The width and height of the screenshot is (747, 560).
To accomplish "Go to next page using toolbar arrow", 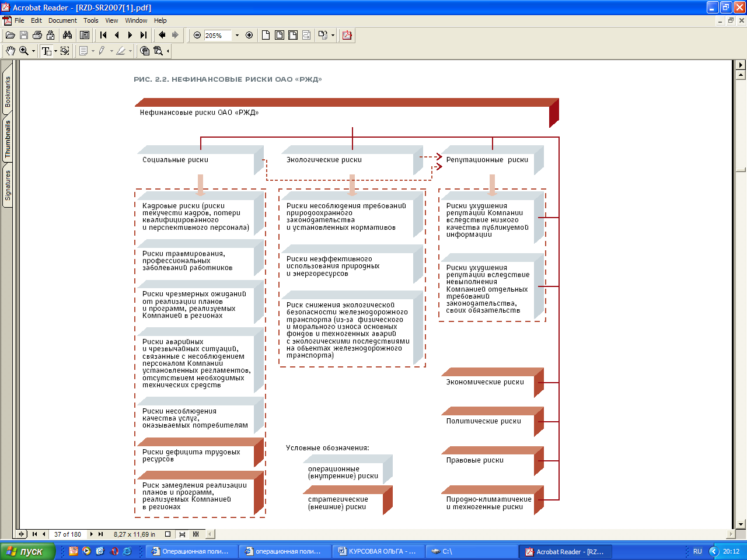I will click(x=130, y=35).
